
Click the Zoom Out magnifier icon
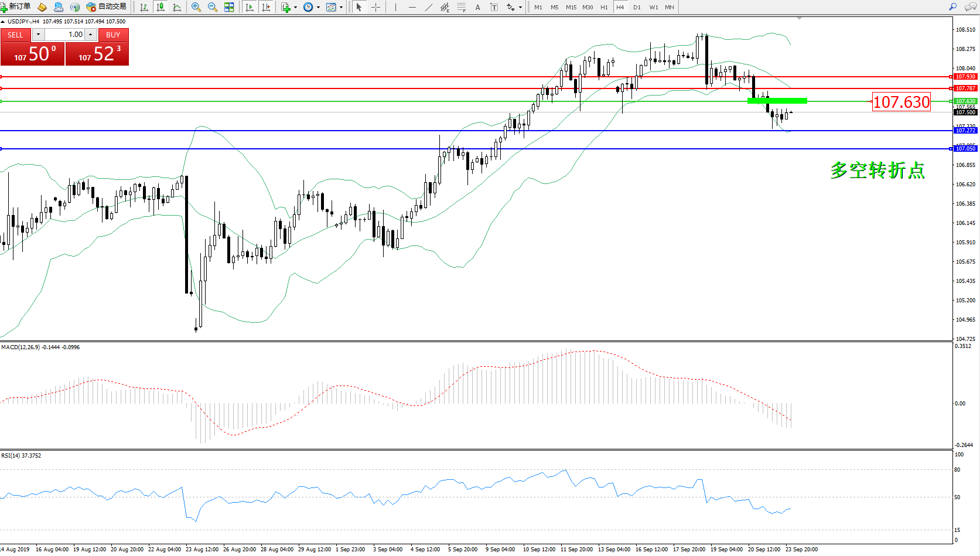pyautogui.click(x=213, y=7)
